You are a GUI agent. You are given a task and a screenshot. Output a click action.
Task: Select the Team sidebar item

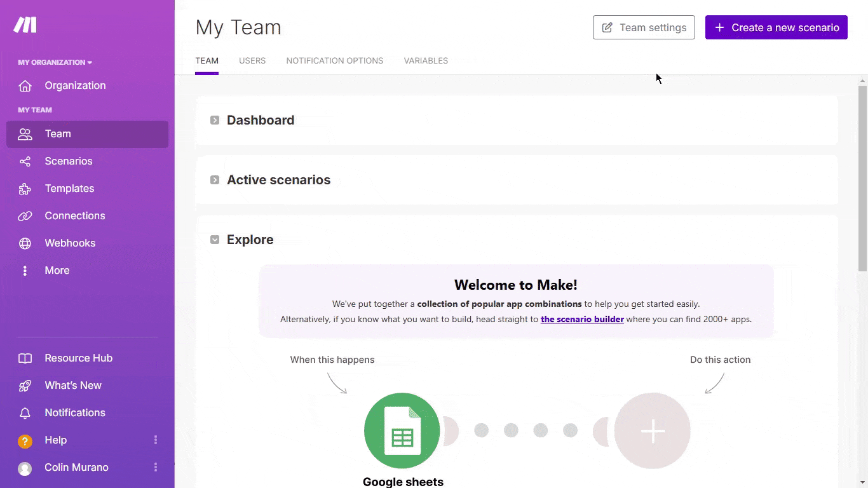pyautogui.click(x=88, y=134)
